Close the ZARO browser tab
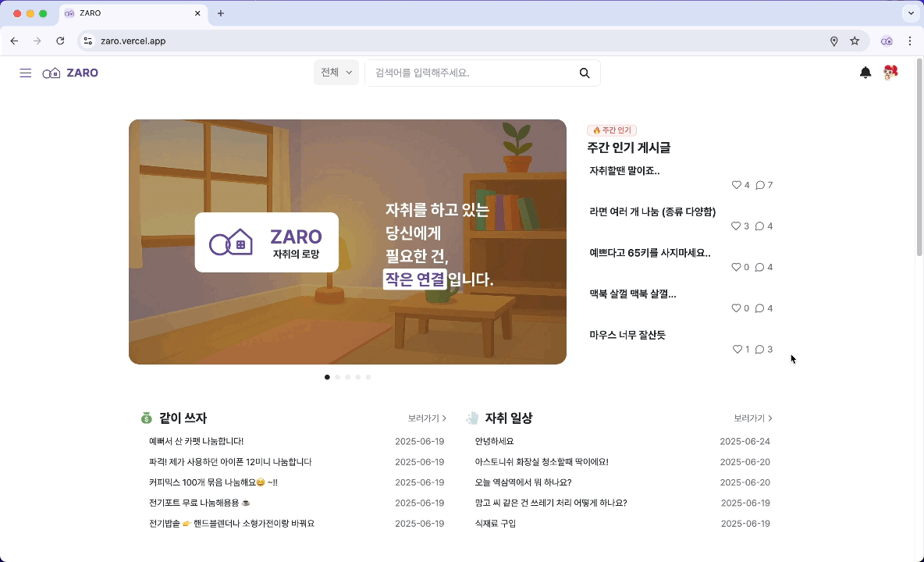Image resolution: width=924 pixels, height=562 pixels. (x=197, y=13)
